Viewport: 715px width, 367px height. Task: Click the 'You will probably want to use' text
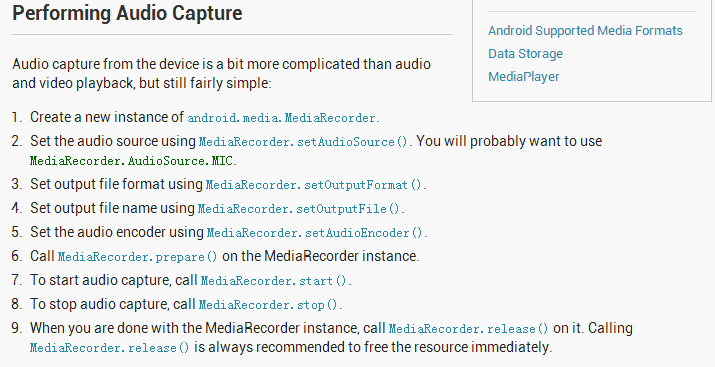click(509, 141)
